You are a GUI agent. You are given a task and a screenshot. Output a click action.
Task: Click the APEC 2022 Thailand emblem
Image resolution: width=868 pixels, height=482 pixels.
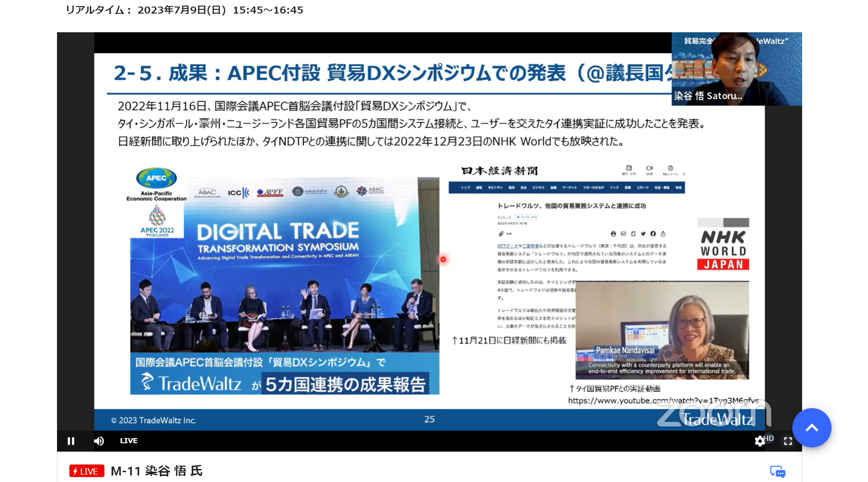157,221
